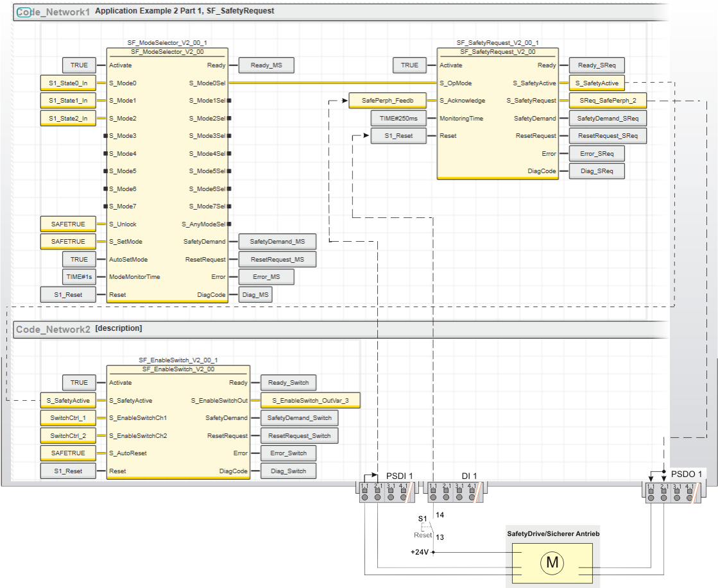Select the SF_SafetyRequest_V2_00 block title
Viewport: 718px width, 588px height.
pos(497,52)
